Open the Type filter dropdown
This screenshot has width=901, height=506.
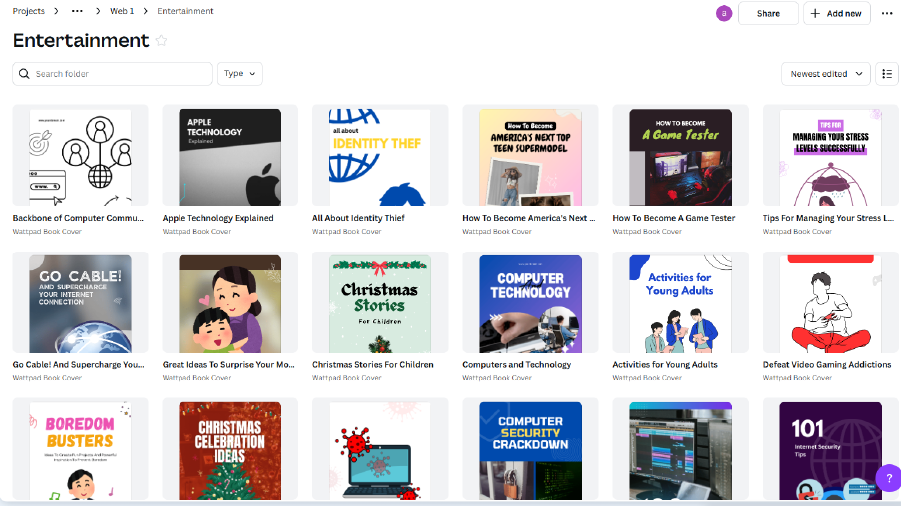(x=240, y=74)
